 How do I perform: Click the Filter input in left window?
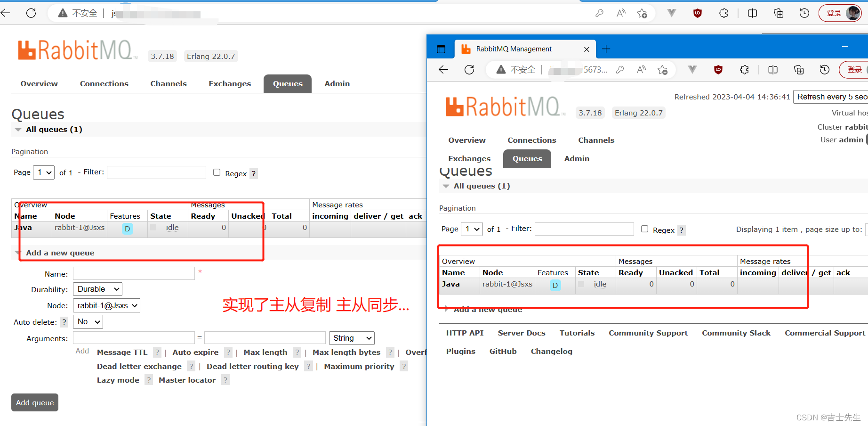click(156, 172)
